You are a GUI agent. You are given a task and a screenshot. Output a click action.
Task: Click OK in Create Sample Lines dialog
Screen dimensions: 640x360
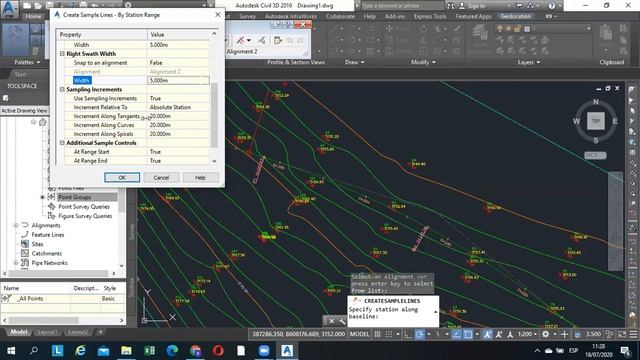[122, 178]
